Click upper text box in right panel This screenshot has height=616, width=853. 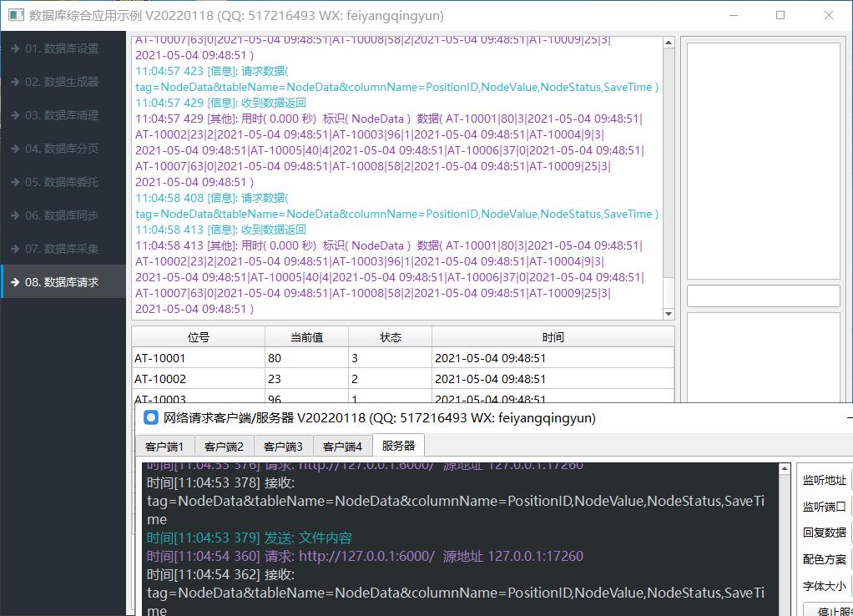click(764, 161)
